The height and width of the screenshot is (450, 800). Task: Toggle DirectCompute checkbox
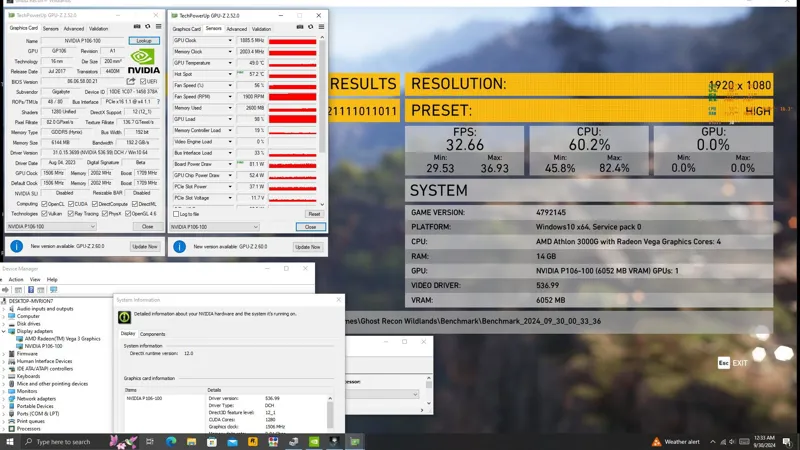point(94,204)
